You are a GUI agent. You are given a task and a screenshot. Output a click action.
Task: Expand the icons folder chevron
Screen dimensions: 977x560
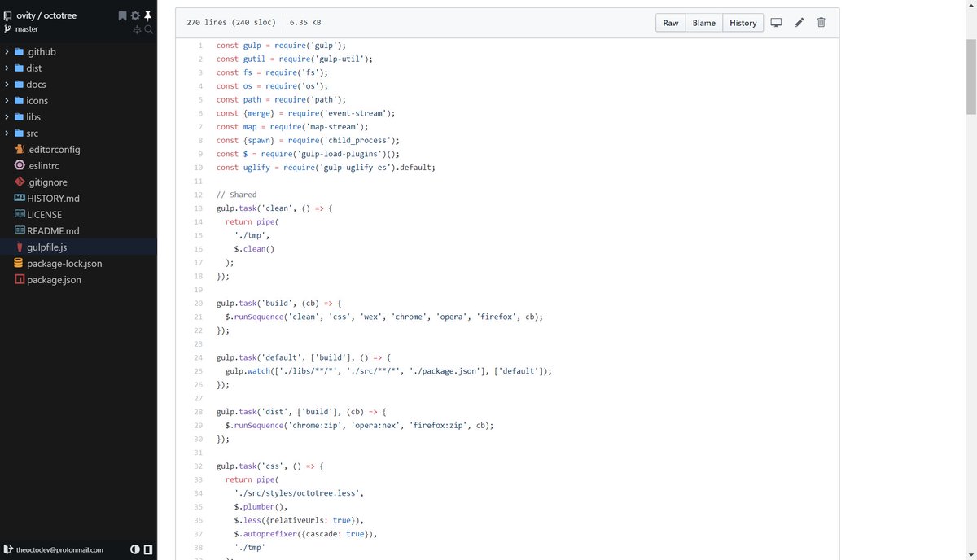point(7,101)
